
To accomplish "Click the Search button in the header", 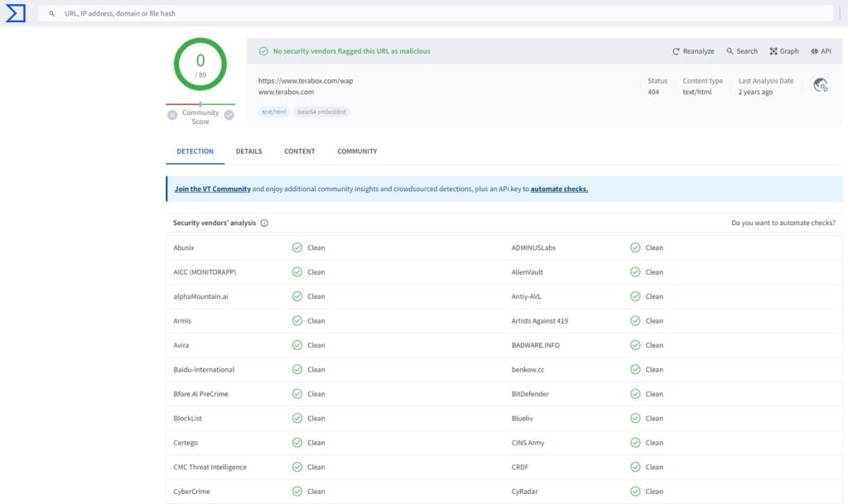I will click(742, 51).
